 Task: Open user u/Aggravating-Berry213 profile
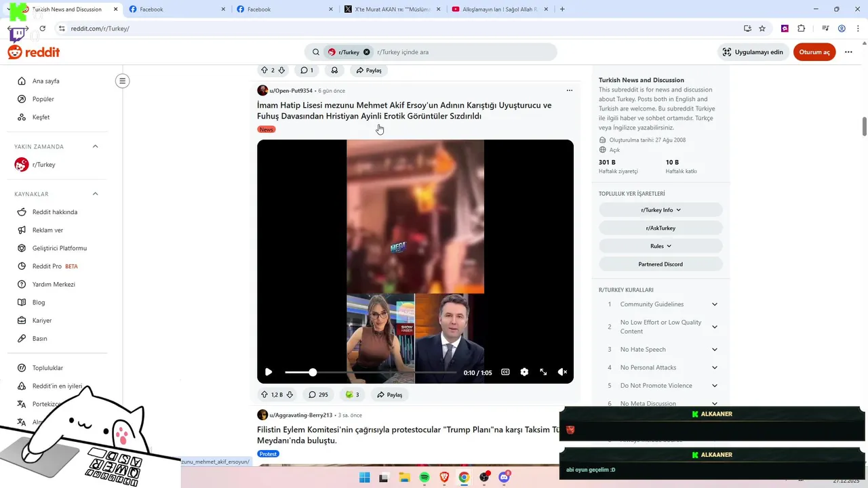click(x=301, y=415)
